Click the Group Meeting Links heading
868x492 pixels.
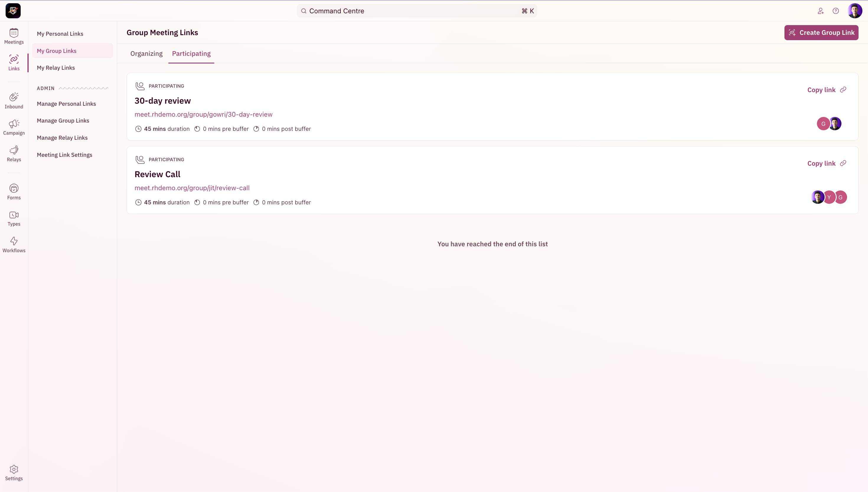pos(162,32)
